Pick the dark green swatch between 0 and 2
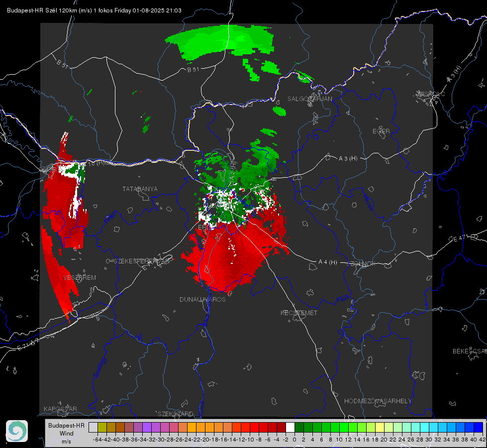 point(299,427)
